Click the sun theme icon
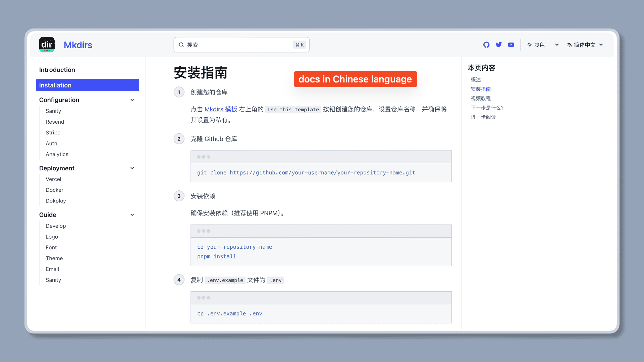Image resolution: width=644 pixels, height=362 pixels. tap(530, 45)
